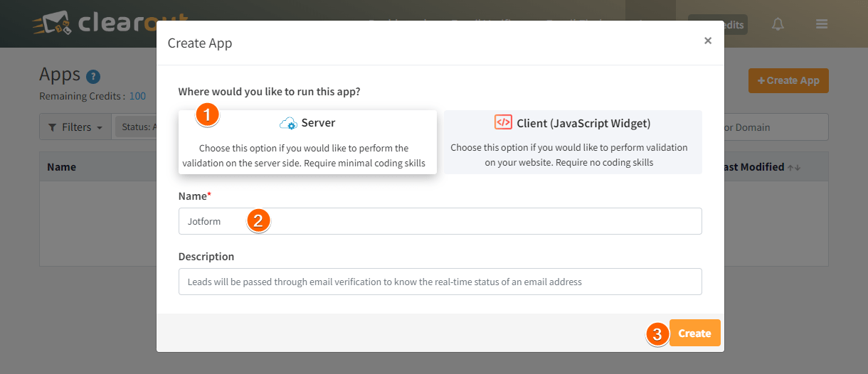Click into the Description field

[x=440, y=282]
